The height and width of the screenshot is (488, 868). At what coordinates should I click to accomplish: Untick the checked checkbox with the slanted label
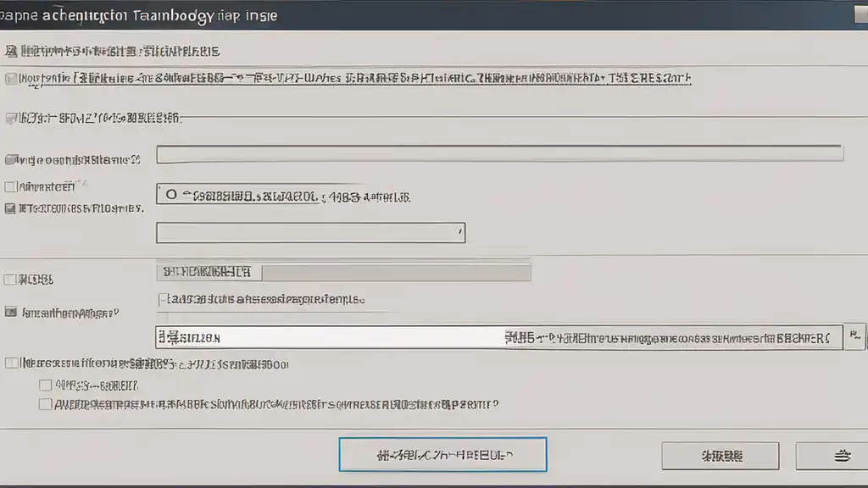10,312
